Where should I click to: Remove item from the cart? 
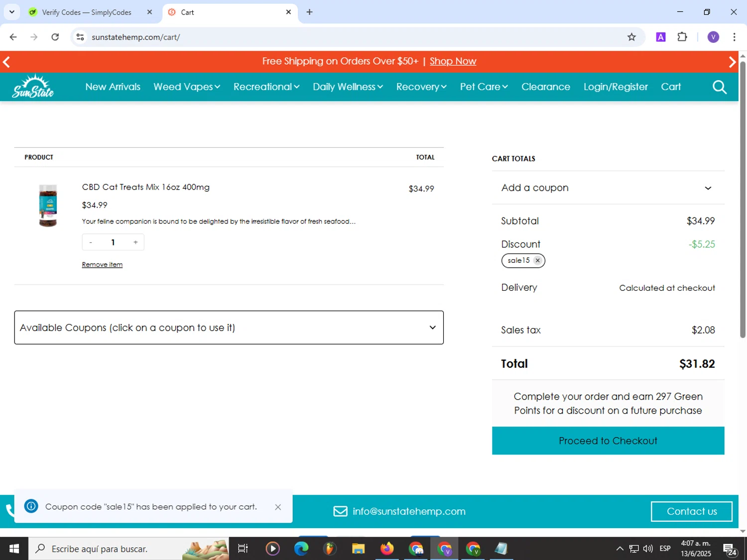pos(102,264)
